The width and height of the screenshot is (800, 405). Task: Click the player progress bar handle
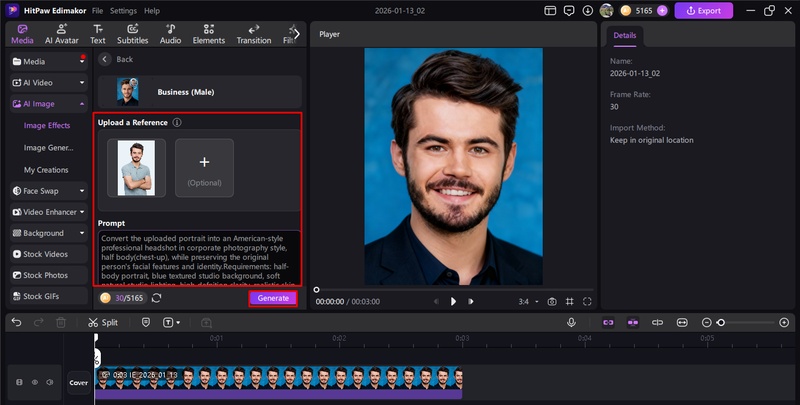(x=316, y=290)
